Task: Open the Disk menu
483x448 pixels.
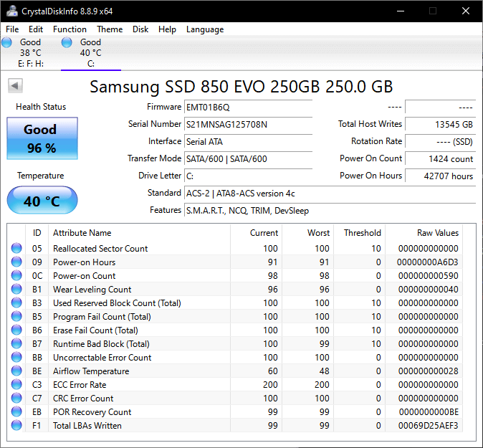Action: tap(140, 29)
